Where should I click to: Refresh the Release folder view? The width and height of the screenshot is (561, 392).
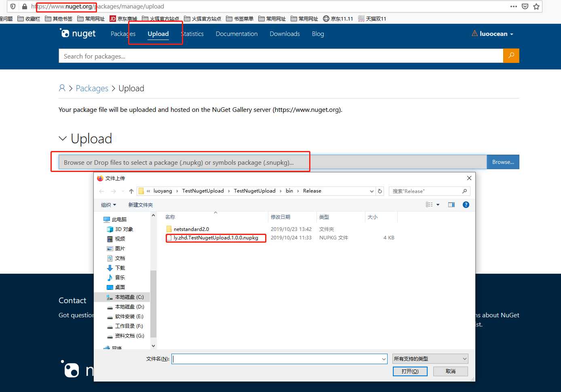380,191
